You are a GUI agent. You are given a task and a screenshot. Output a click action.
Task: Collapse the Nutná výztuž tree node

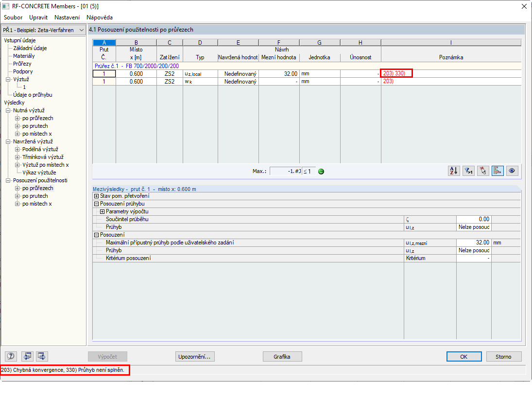[x=8, y=111]
